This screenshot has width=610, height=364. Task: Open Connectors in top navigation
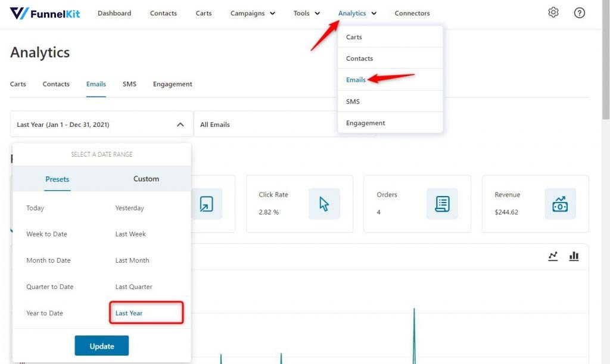coord(412,13)
